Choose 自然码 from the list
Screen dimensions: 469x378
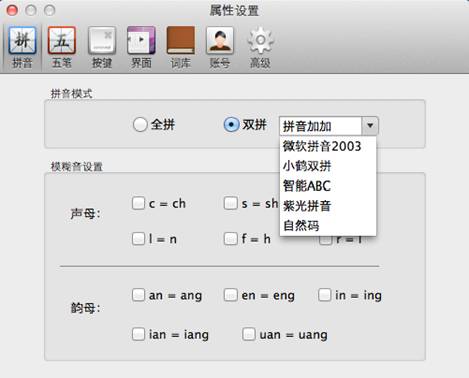[x=328, y=226]
